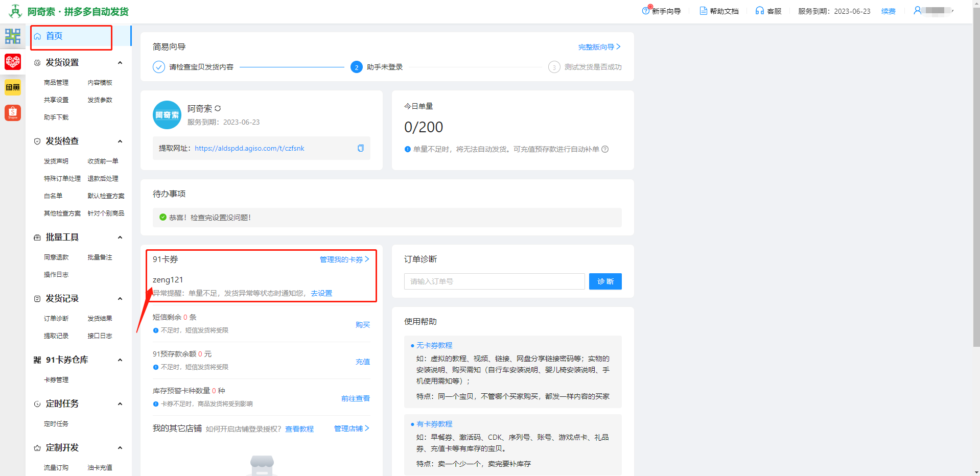Image resolution: width=980 pixels, height=476 pixels.
Task: Open the user account icon at top right
Action: pos(917,10)
